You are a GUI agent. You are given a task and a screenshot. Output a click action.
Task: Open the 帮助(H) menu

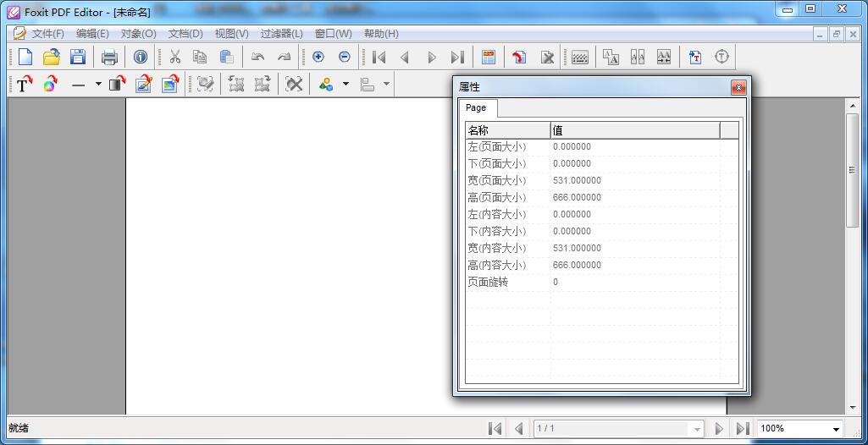point(381,34)
